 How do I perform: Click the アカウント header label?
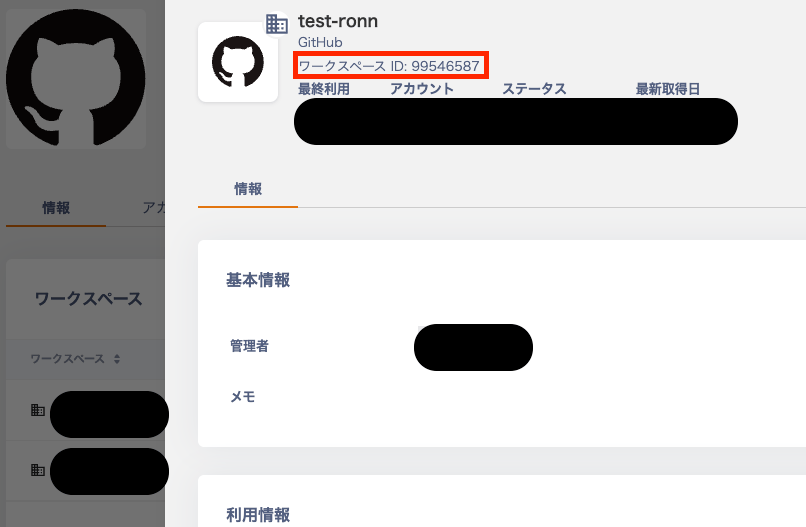pyautogui.click(x=422, y=89)
